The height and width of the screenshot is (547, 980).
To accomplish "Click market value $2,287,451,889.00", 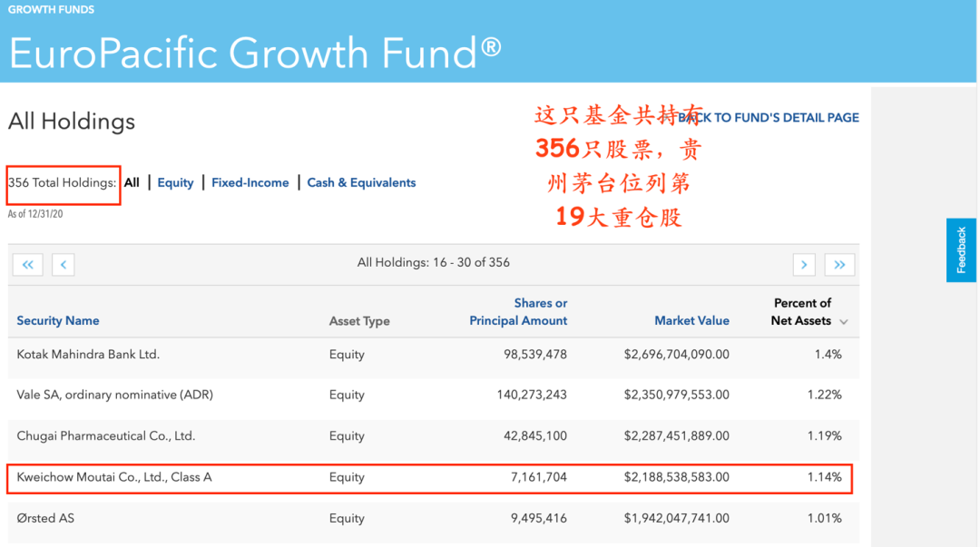I will [676, 435].
